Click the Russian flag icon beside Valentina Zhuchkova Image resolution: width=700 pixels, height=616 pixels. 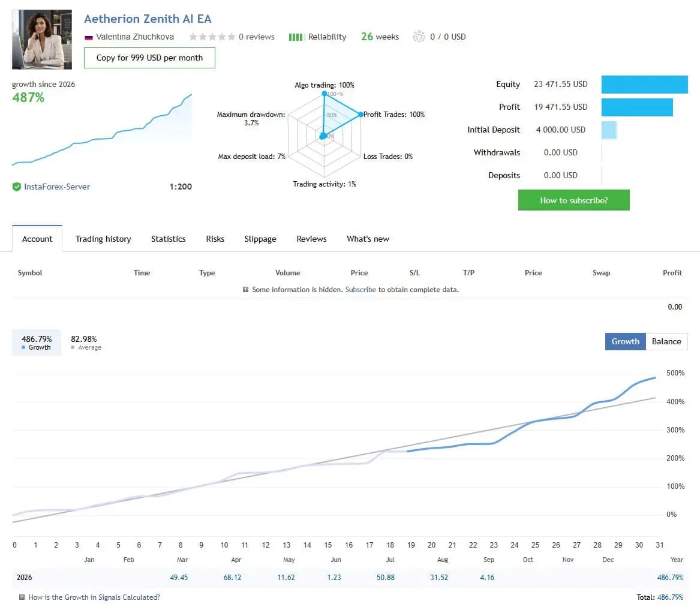(88, 38)
